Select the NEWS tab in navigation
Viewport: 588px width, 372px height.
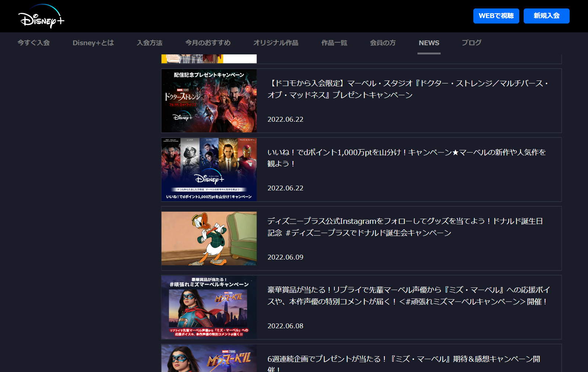pyautogui.click(x=429, y=43)
